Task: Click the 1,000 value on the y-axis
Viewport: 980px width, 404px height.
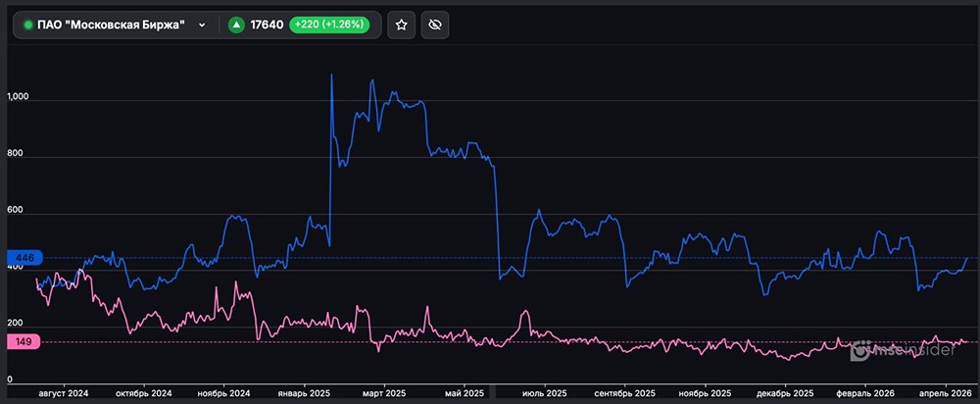Action: [x=19, y=99]
